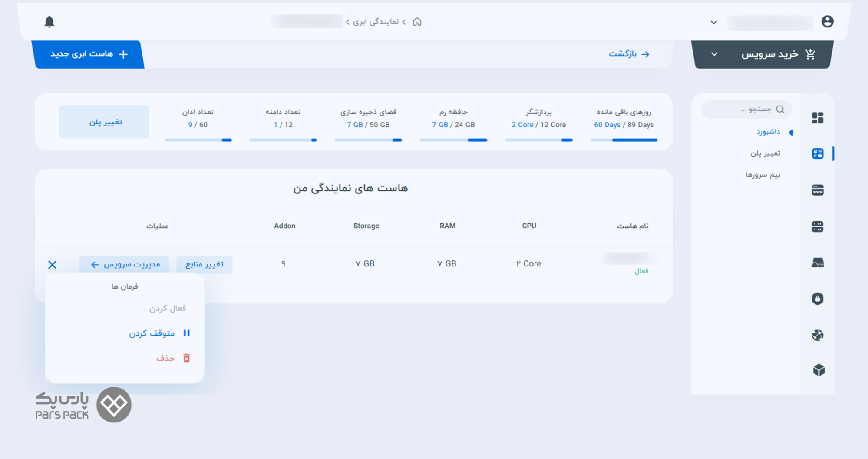Click the home icon in breadcrumb
This screenshot has height=459, width=868.
pos(417,22)
